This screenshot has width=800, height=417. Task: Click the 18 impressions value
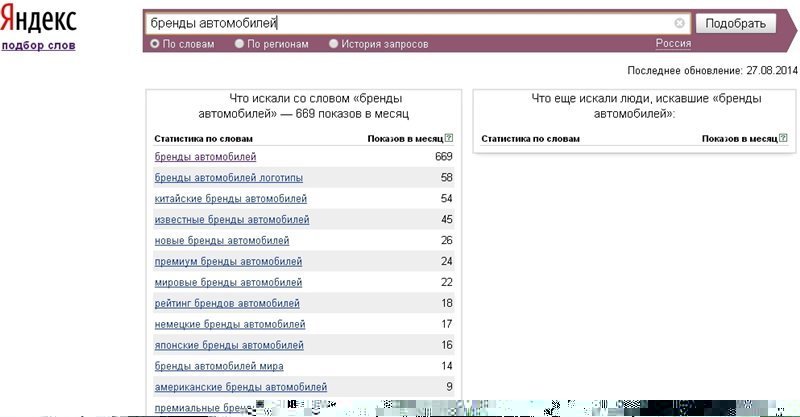[447, 303]
